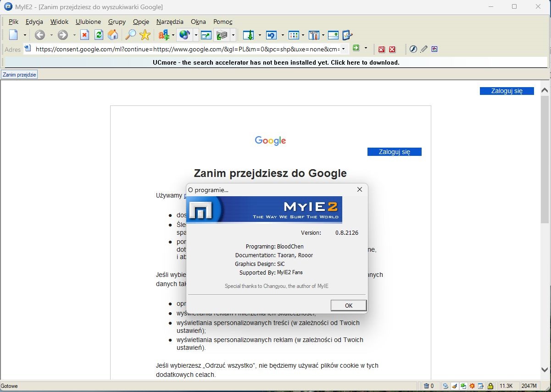Toggle the Flash icon in toolbar
Viewport: 551px width, 392px height.
(413, 49)
